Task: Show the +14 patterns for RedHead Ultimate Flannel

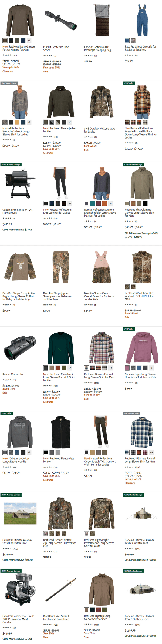Action: coord(151,452)
